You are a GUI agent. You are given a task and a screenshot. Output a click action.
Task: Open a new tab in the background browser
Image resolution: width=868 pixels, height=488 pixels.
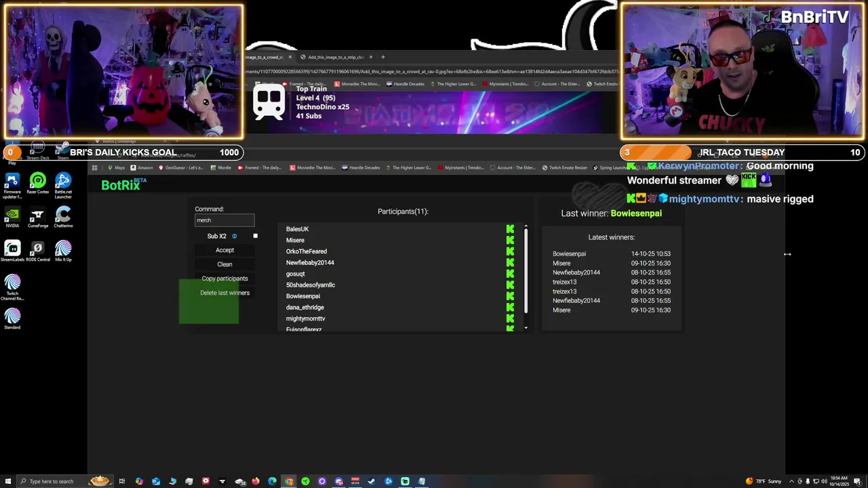tap(382, 57)
